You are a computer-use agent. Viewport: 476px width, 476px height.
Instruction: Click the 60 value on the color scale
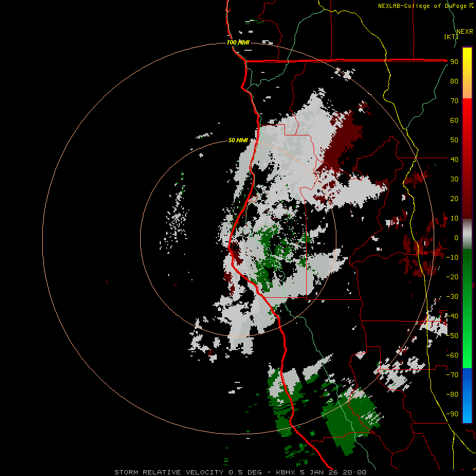point(454,120)
